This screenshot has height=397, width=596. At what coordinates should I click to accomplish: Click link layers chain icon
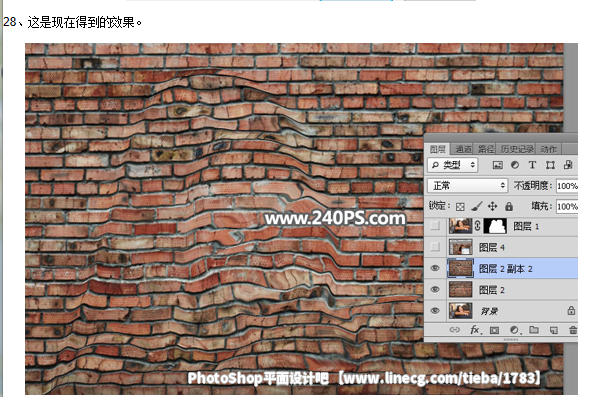click(455, 330)
